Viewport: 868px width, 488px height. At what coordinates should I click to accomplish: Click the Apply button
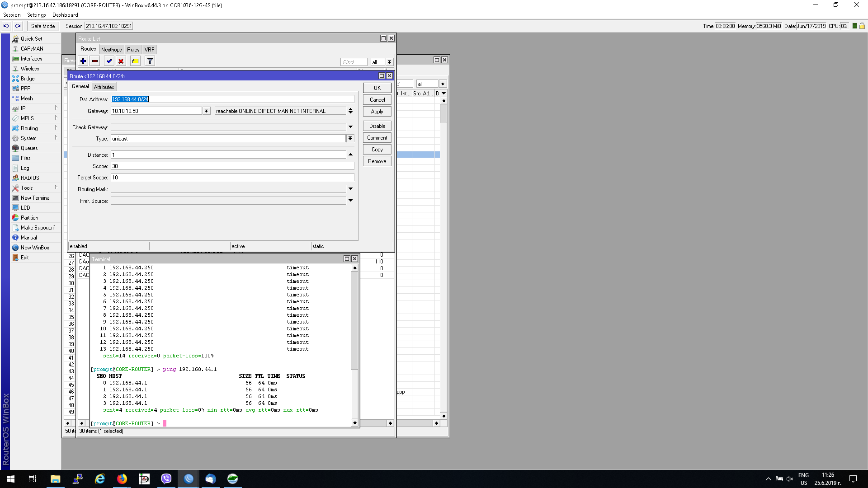(x=377, y=112)
